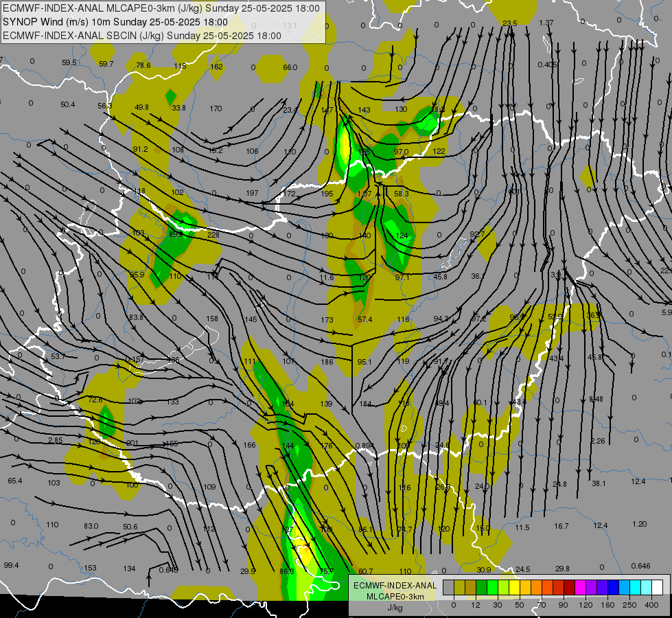Click the bright cyan legend swatch
The width and height of the screenshot is (672, 618).
pos(635,587)
